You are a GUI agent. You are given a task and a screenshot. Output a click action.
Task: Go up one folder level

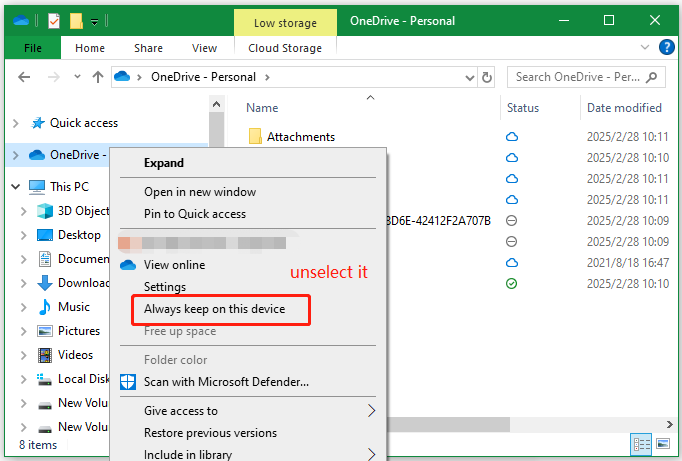coord(98,77)
